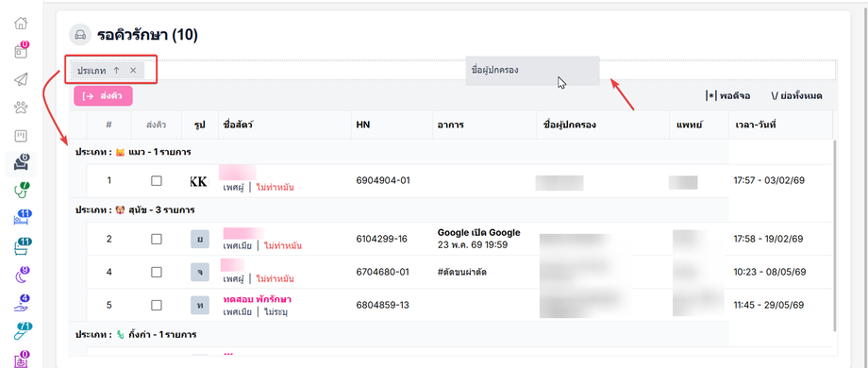Screen dimensions: 868x368
Task: Open the calendar icon with badge 0
Action: (21, 51)
